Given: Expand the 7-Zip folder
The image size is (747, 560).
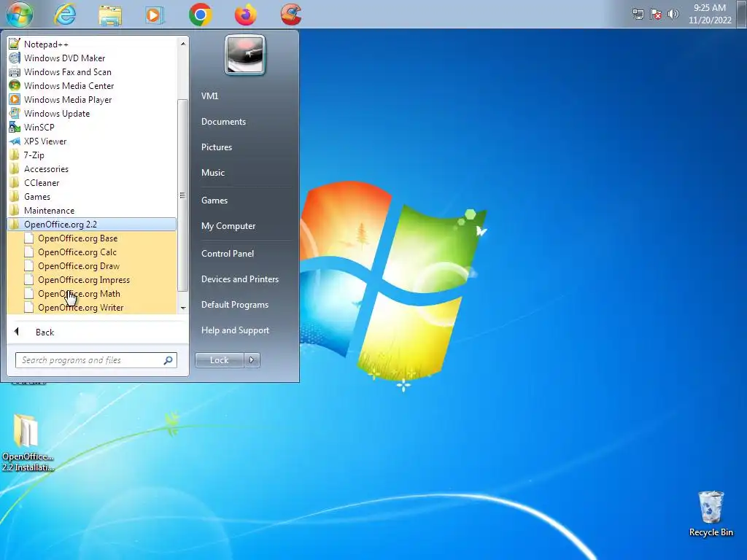Looking at the screenshot, I should pos(92,155).
